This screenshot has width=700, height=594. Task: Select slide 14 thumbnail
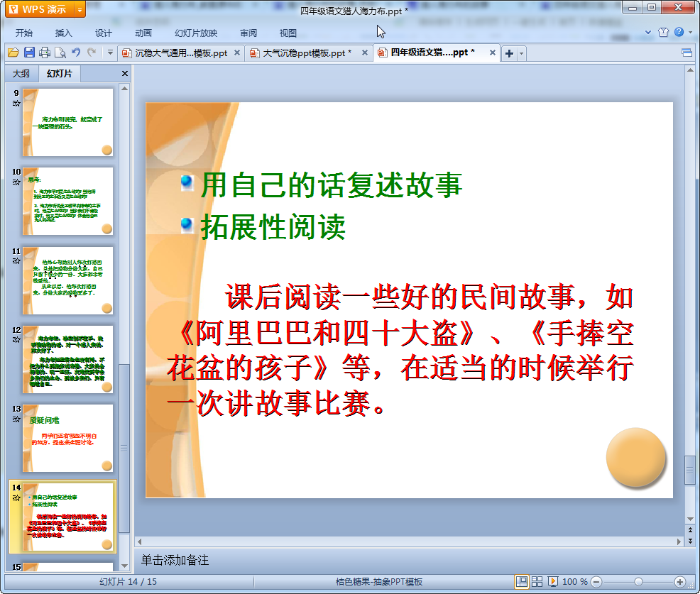pos(68,517)
